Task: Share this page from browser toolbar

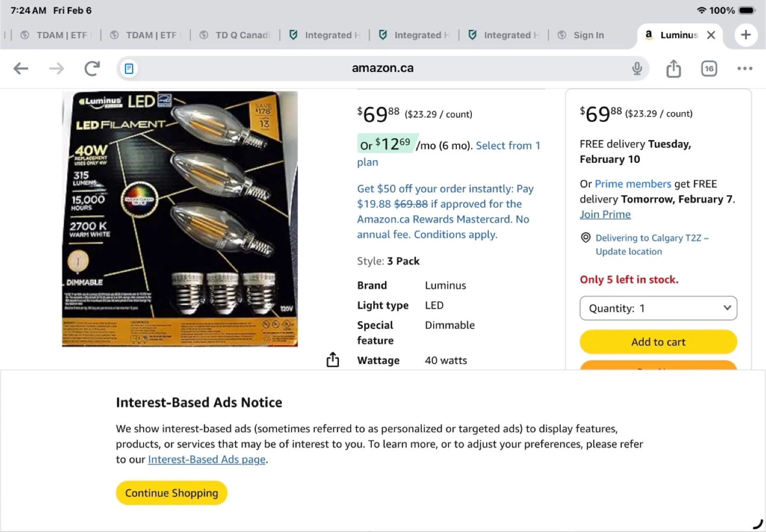Action: coord(673,69)
